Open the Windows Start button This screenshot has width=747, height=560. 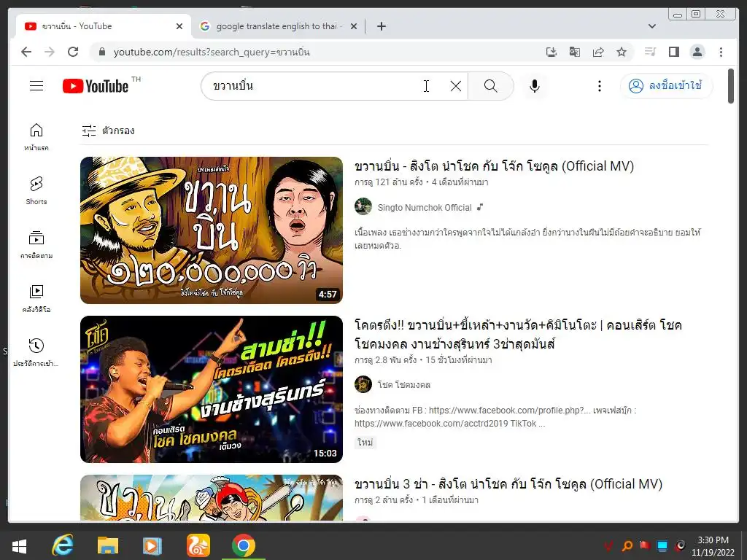(19, 545)
